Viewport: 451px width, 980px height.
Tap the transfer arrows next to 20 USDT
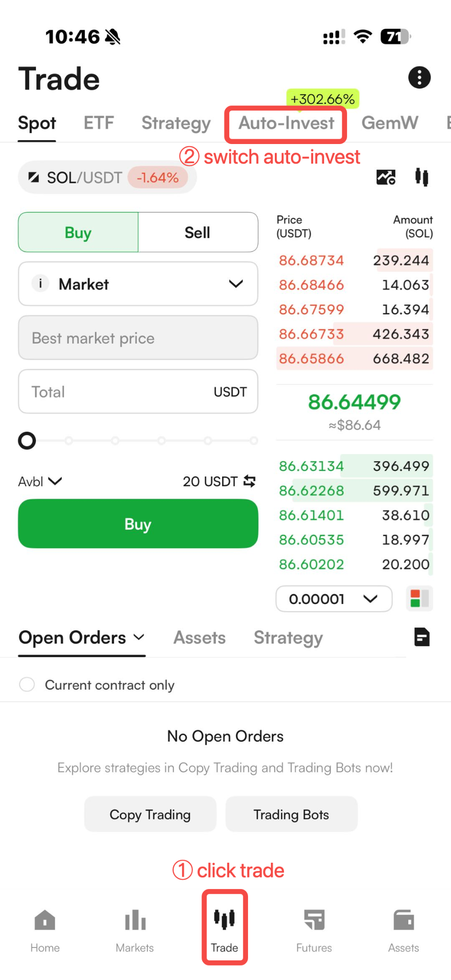tap(249, 481)
